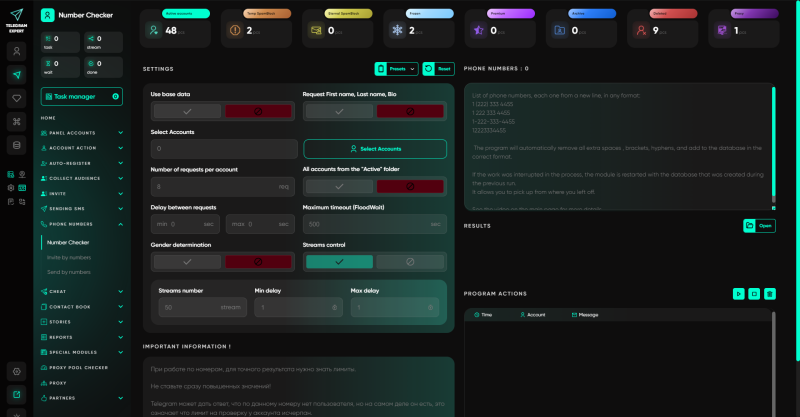Click the task counter tile
The height and width of the screenshot is (417, 800).
(60, 42)
